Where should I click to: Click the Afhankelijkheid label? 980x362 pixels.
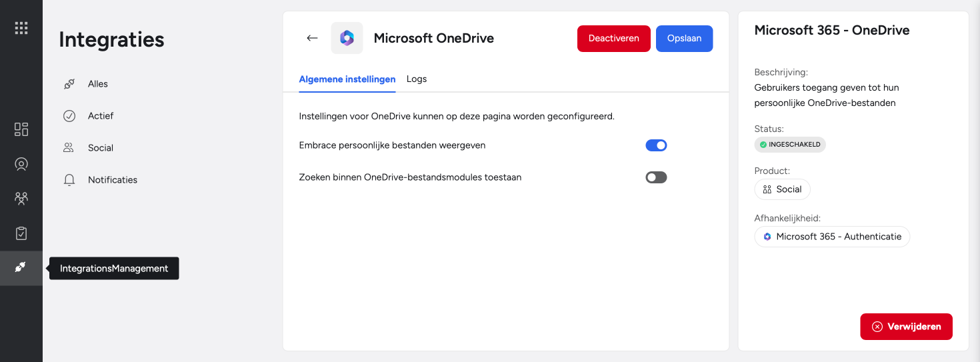point(787,218)
